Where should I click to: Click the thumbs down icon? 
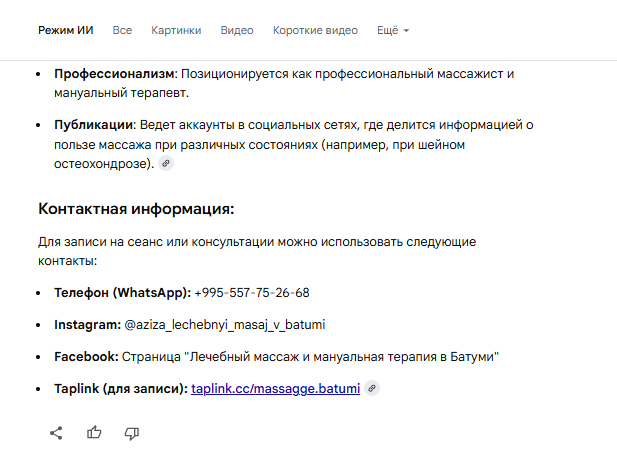[x=131, y=433]
